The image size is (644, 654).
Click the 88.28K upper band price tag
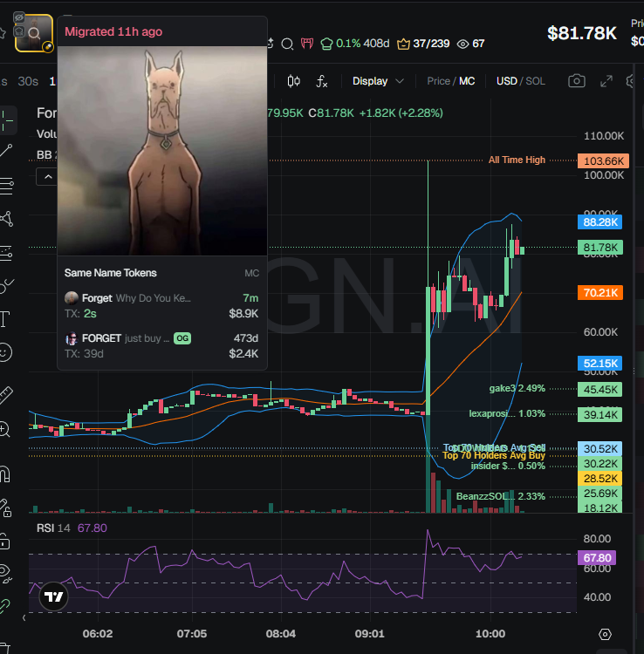599,221
